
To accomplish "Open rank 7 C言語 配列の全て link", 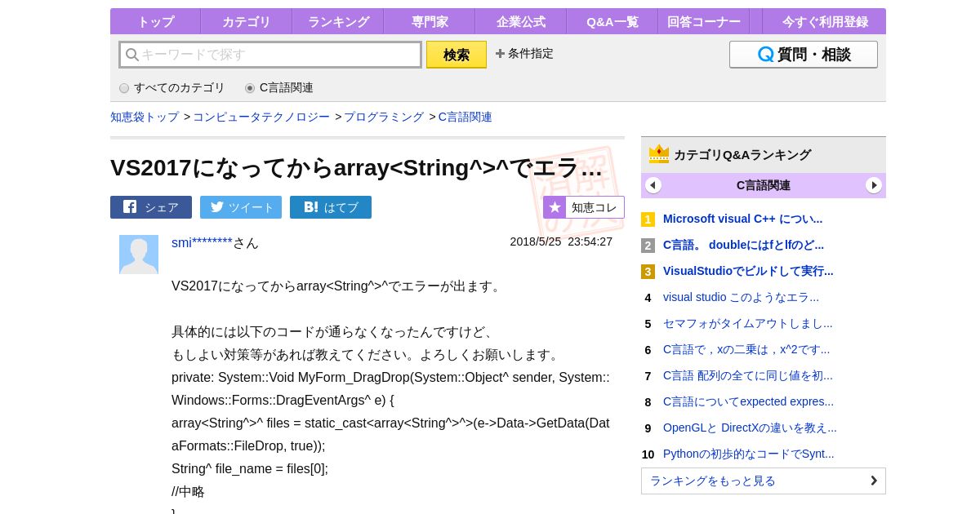I will pyautogui.click(x=748, y=375).
